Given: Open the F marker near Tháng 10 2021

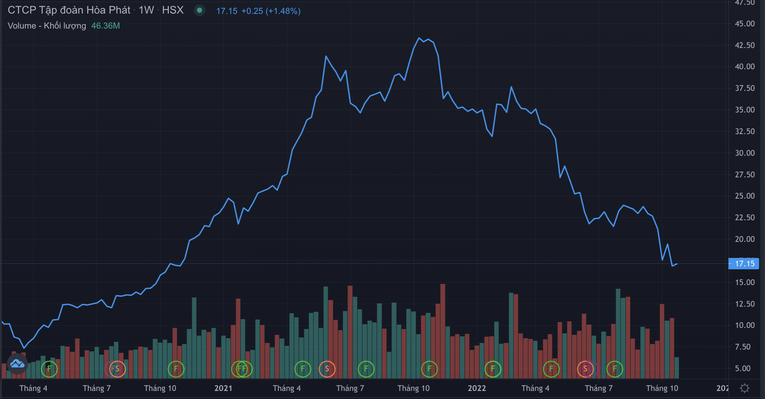Looking at the screenshot, I should click(429, 369).
